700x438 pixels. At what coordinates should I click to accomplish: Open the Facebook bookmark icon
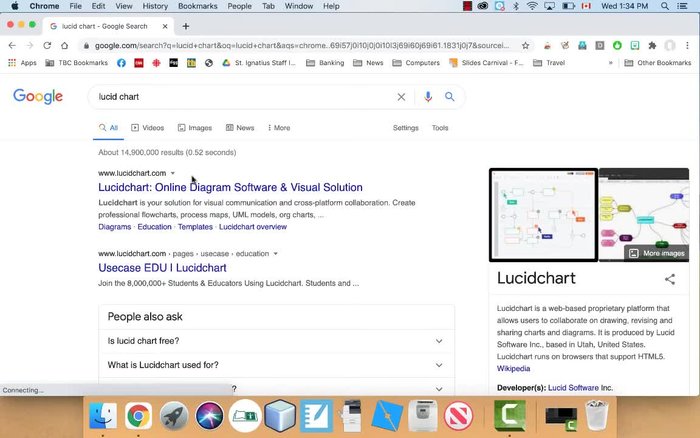coord(121,63)
